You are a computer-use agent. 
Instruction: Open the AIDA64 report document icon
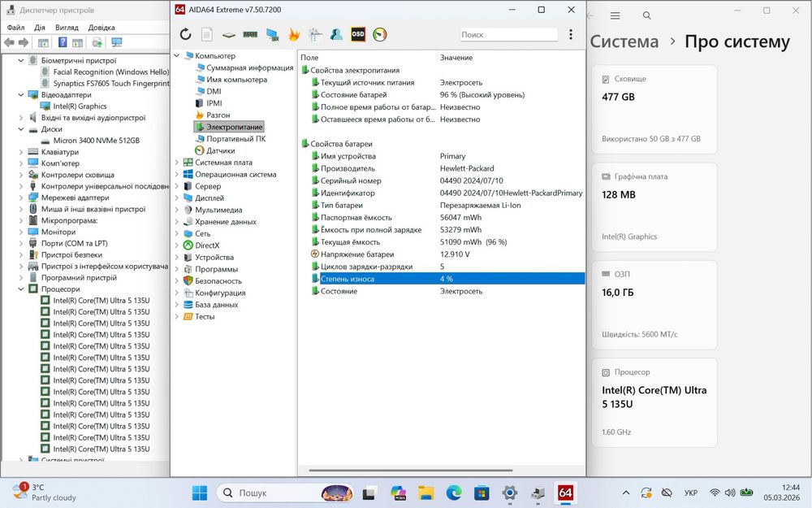pyautogui.click(x=206, y=35)
